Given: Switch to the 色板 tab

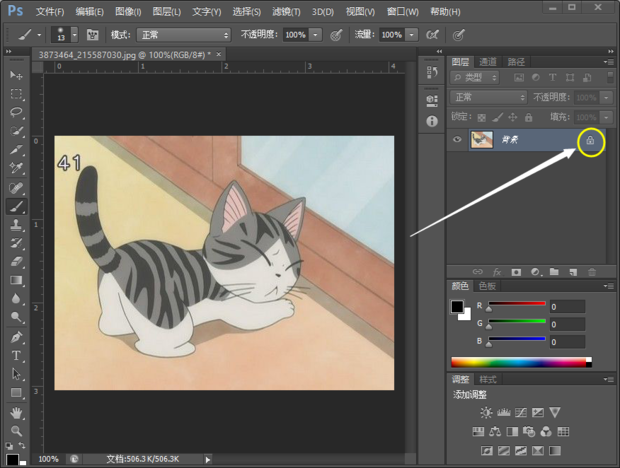Looking at the screenshot, I should 487,286.
